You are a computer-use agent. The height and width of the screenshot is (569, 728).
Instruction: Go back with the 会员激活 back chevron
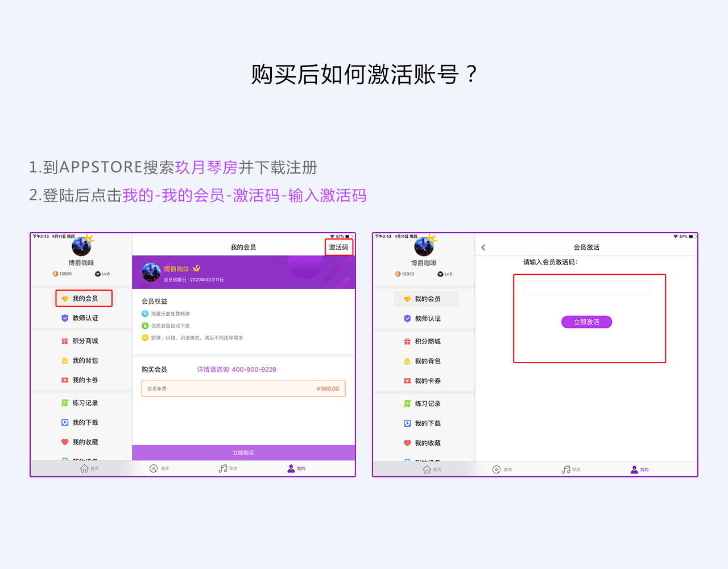[x=483, y=248]
